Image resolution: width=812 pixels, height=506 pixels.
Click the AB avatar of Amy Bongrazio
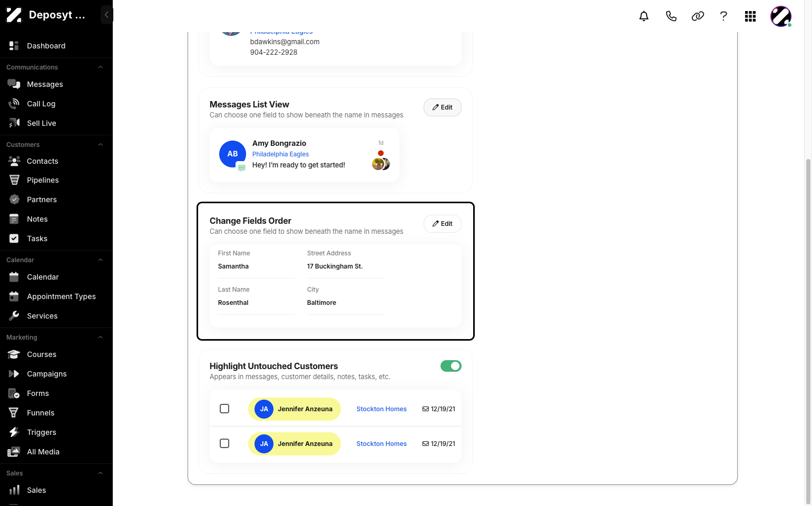tap(232, 154)
